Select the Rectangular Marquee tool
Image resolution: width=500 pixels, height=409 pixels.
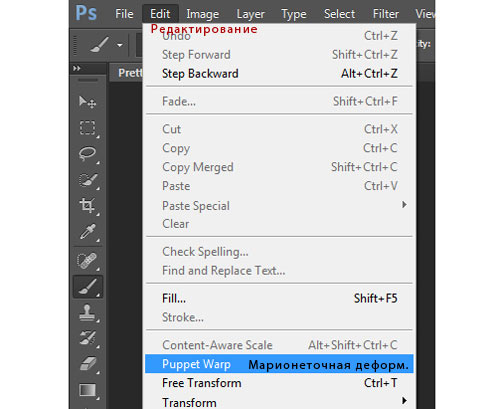click(x=88, y=128)
